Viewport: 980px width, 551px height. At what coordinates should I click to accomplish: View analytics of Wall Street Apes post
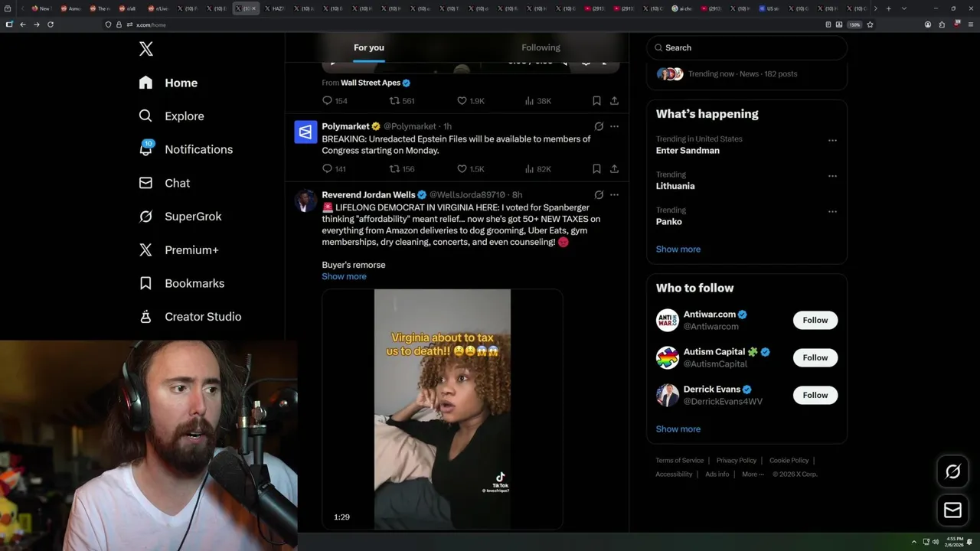537,101
